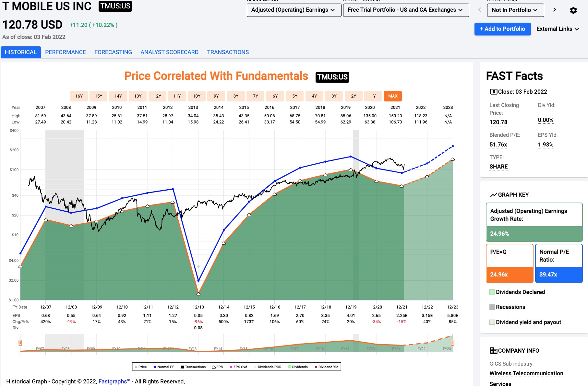
Task: Toggle Price series in chart legend
Action: (x=141, y=367)
